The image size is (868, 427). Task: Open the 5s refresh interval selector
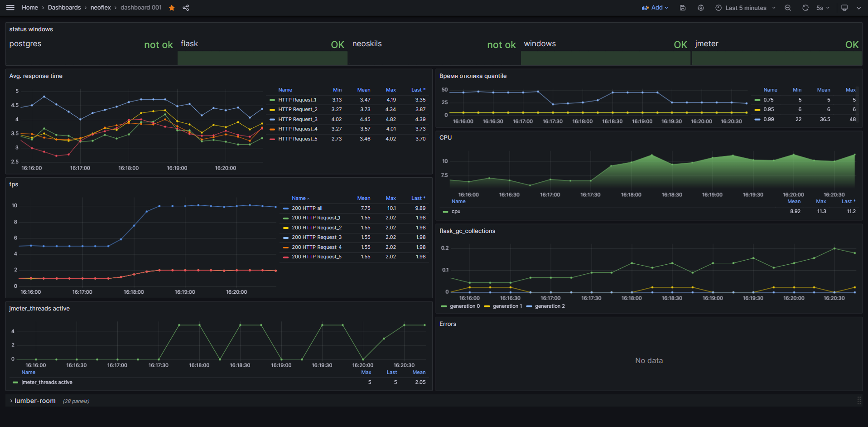[823, 8]
